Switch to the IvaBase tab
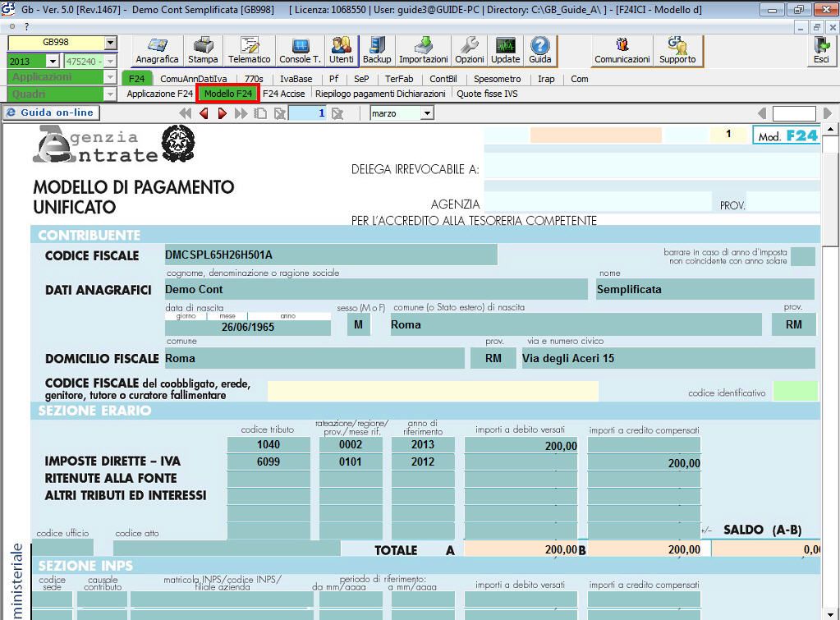The width and height of the screenshot is (840, 620). click(x=296, y=79)
